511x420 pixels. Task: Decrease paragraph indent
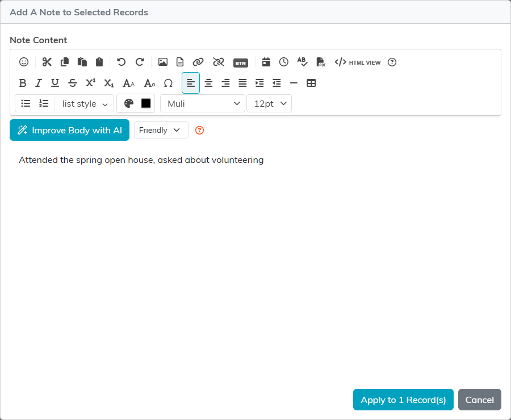coord(277,83)
